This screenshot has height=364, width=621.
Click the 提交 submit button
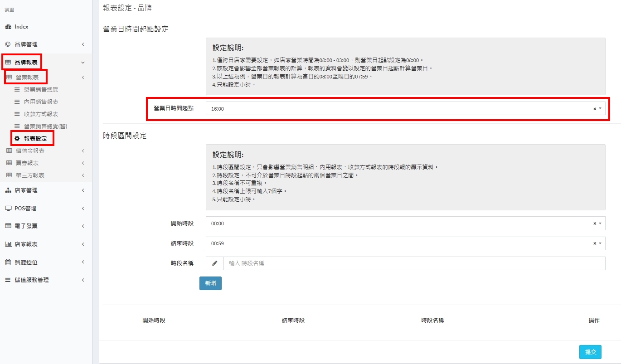point(590,352)
